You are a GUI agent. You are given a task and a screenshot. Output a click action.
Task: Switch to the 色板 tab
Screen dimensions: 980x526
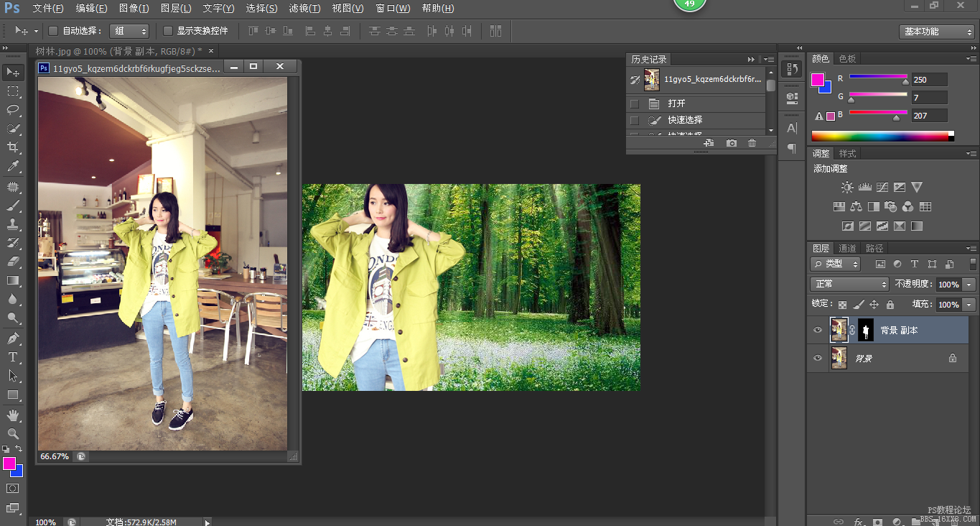[x=847, y=58]
